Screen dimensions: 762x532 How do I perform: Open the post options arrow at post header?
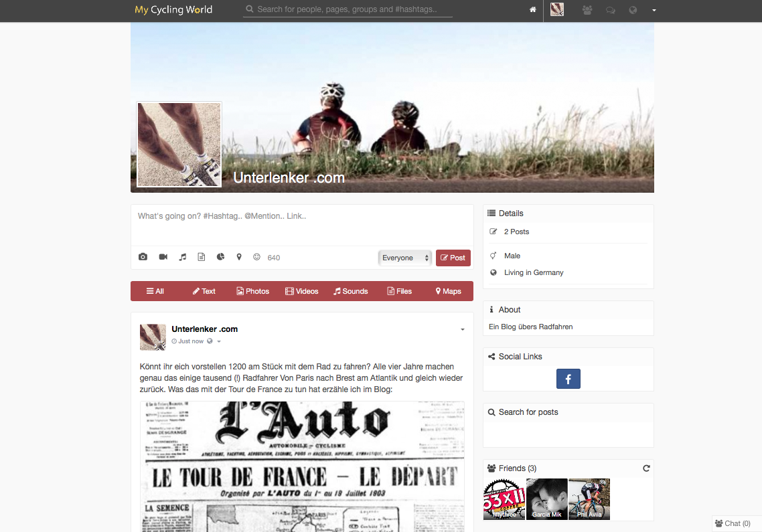(463, 329)
